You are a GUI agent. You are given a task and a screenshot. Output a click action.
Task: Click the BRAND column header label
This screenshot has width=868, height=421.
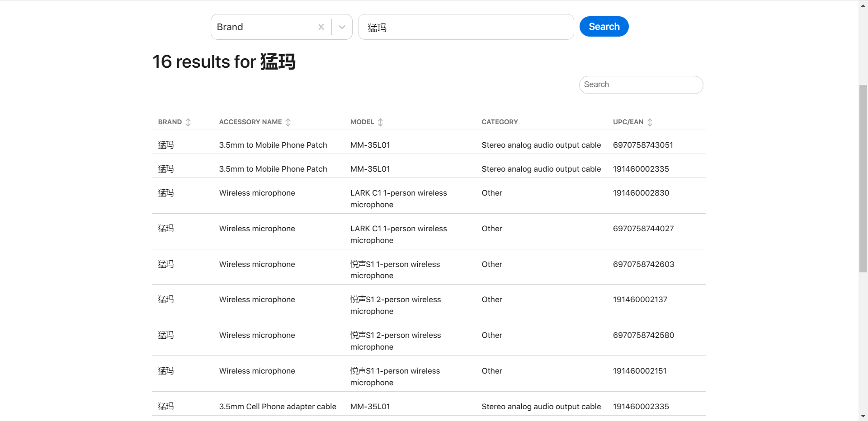(170, 122)
